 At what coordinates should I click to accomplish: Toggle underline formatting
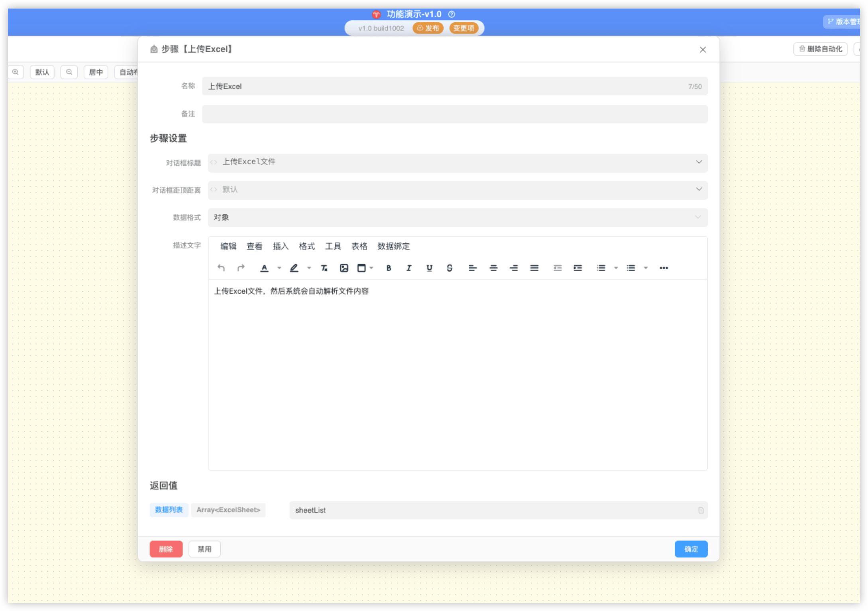coord(429,268)
